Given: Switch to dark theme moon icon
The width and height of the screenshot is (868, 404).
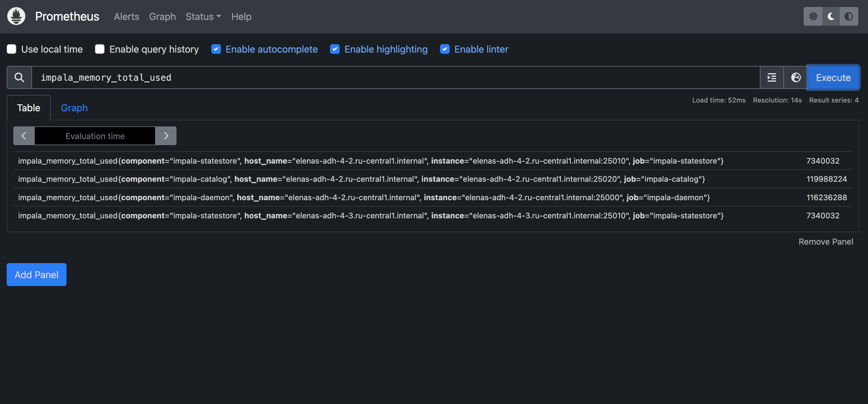Looking at the screenshot, I should [831, 16].
